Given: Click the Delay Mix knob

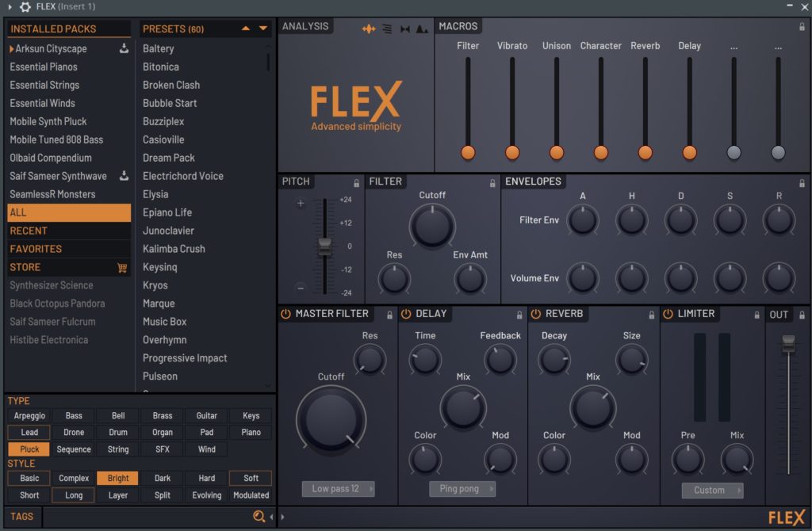Looking at the screenshot, I should tap(463, 407).
